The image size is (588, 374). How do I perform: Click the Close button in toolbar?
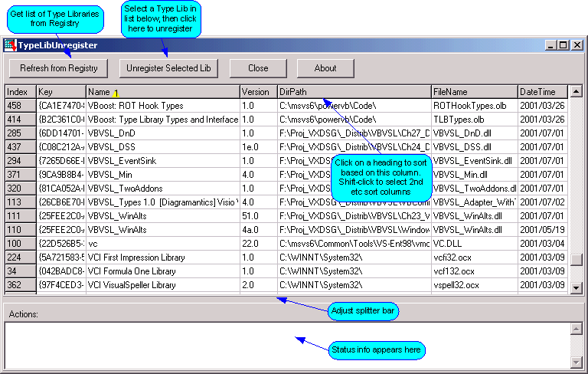pyautogui.click(x=258, y=68)
